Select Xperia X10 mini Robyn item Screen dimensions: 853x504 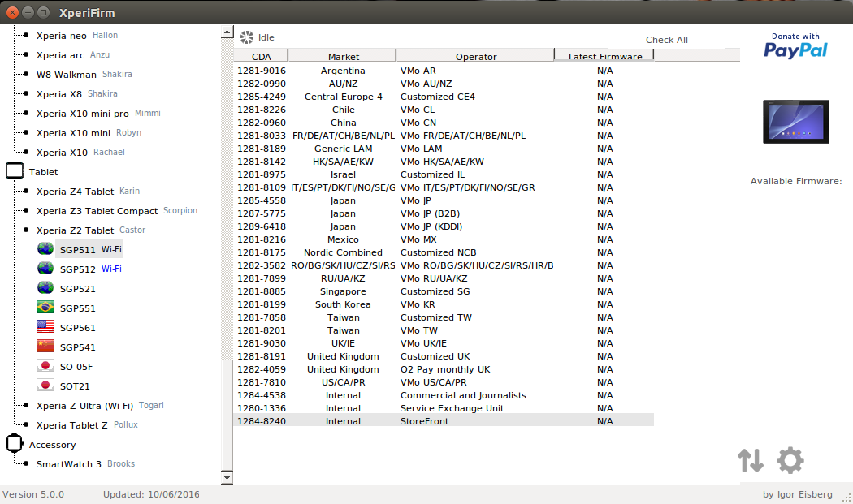point(89,132)
